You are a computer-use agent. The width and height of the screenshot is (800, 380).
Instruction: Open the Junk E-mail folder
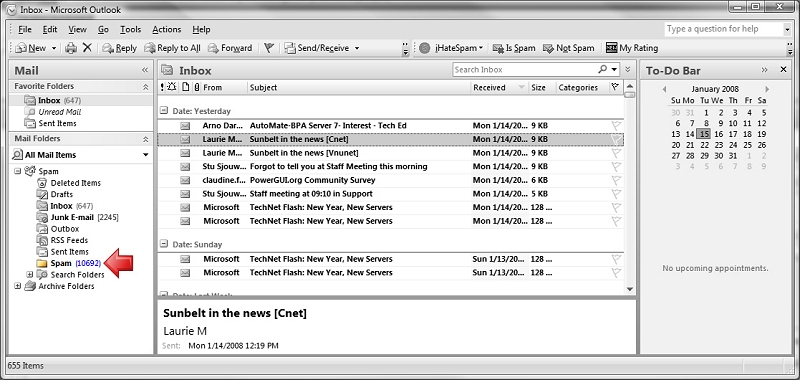[78, 217]
